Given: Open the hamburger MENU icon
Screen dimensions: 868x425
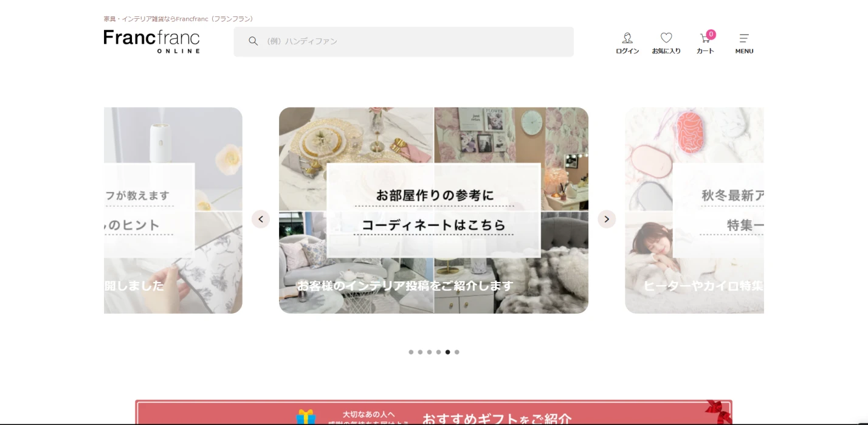Looking at the screenshot, I should [744, 39].
